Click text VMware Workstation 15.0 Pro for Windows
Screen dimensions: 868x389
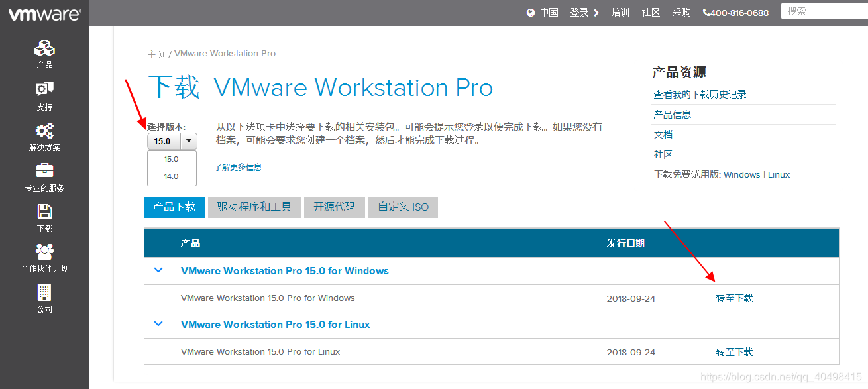click(268, 298)
